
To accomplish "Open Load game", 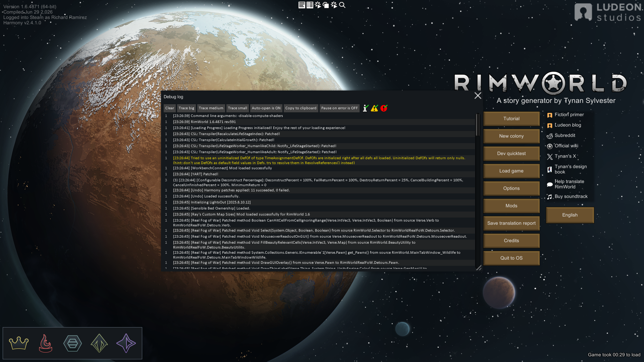I will coord(512,171).
